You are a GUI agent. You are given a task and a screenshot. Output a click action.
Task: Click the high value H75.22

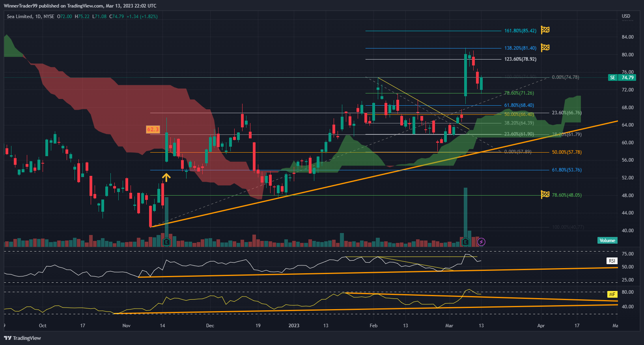pos(82,17)
